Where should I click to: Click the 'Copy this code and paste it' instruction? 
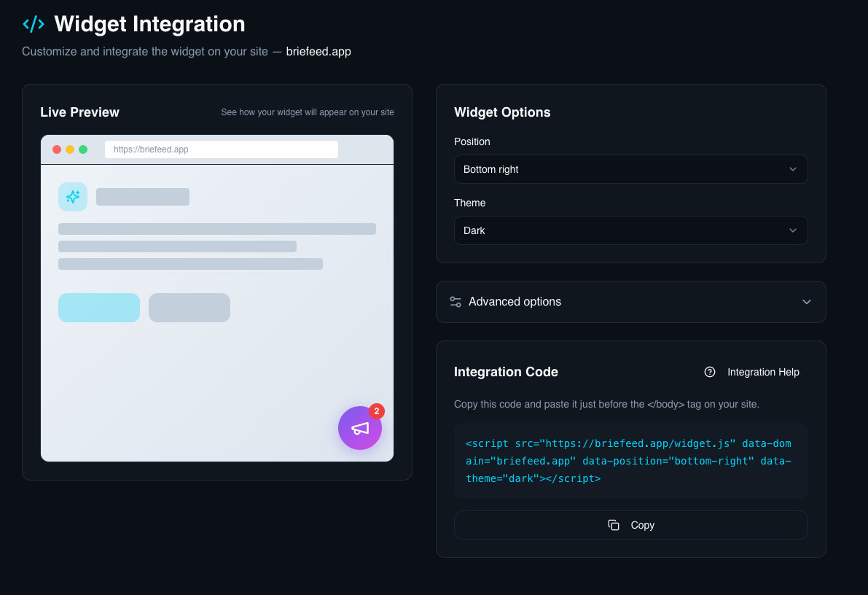[606, 405]
